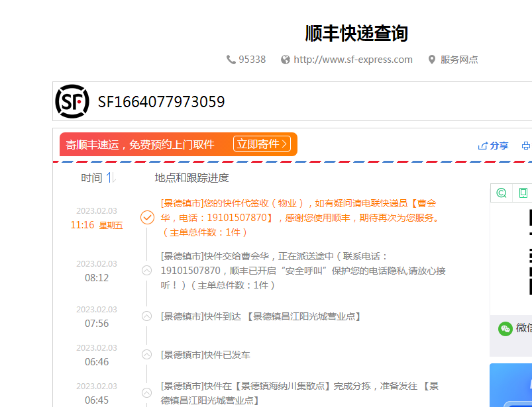The image size is (532, 407).
Task: Click the green WeChat icon
Action: point(505,329)
